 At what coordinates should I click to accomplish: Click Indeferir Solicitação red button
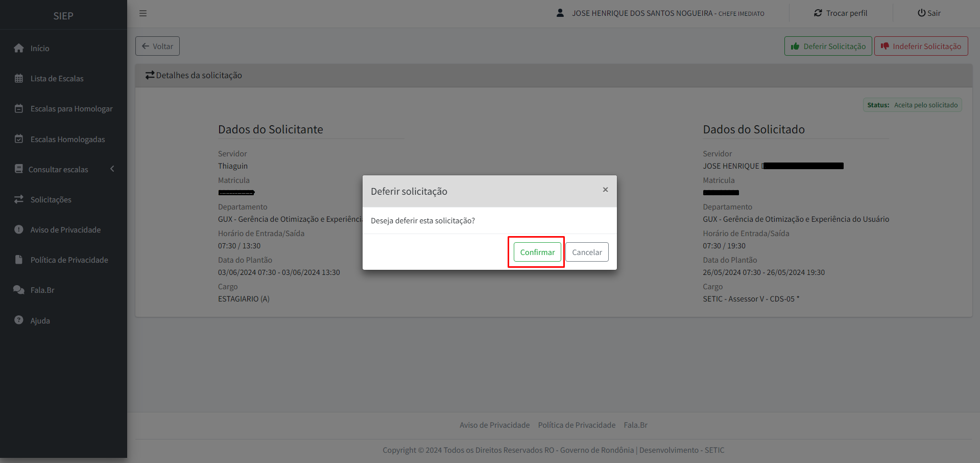tap(921, 46)
